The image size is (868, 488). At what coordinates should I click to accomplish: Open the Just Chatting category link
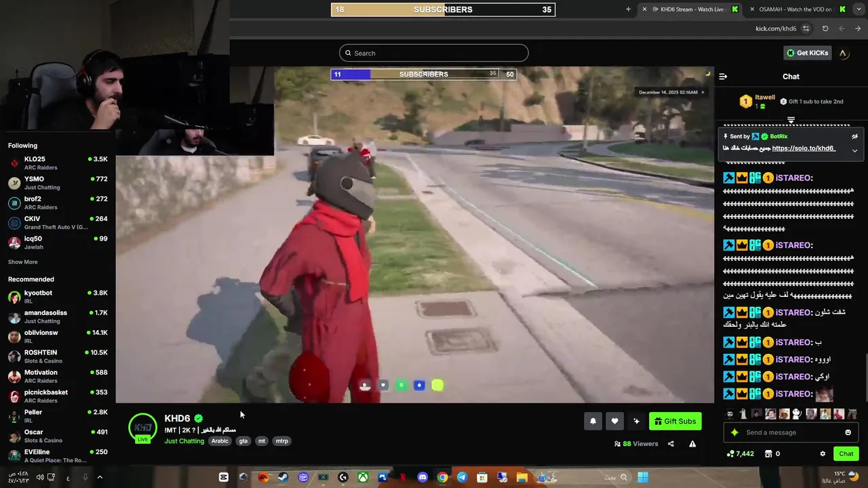point(184,441)
